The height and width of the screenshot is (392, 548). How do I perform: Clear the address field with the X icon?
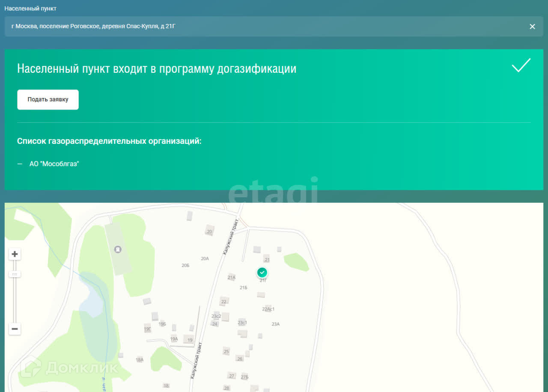[532, 27]
